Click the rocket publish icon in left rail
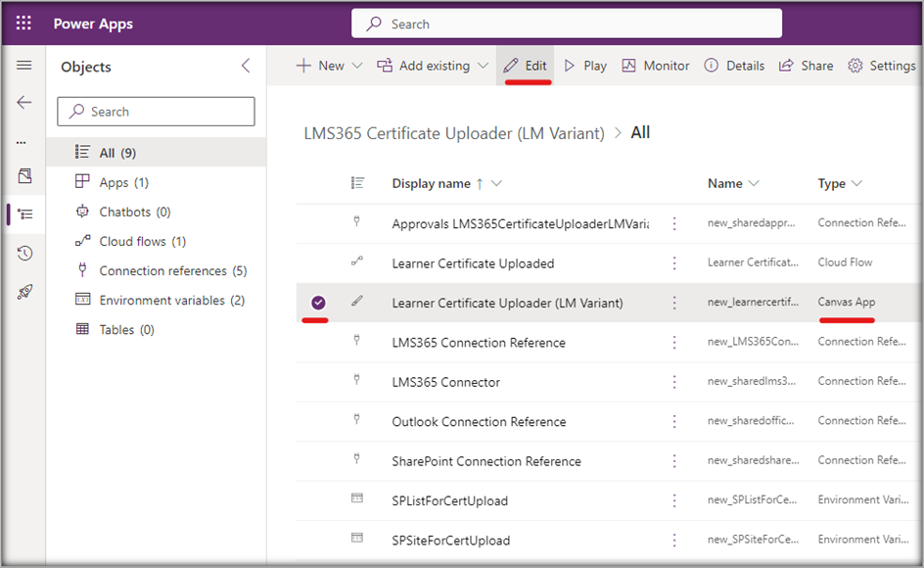 coord(24,293)
